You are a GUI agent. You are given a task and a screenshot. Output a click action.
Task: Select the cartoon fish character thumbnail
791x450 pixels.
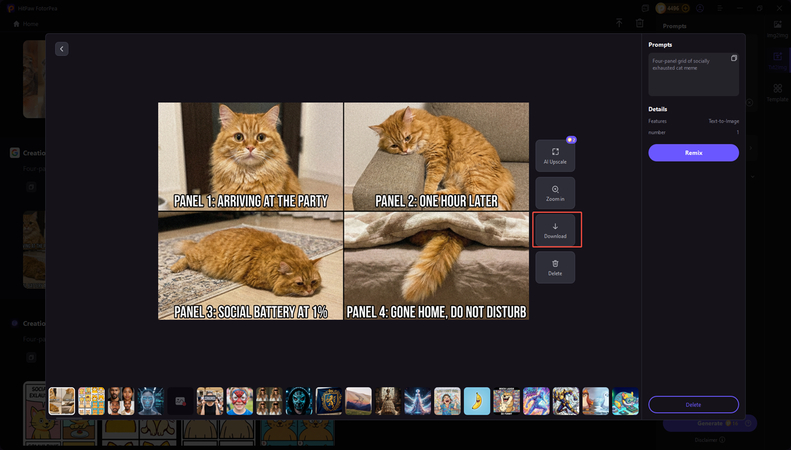(x=626, y=401)
